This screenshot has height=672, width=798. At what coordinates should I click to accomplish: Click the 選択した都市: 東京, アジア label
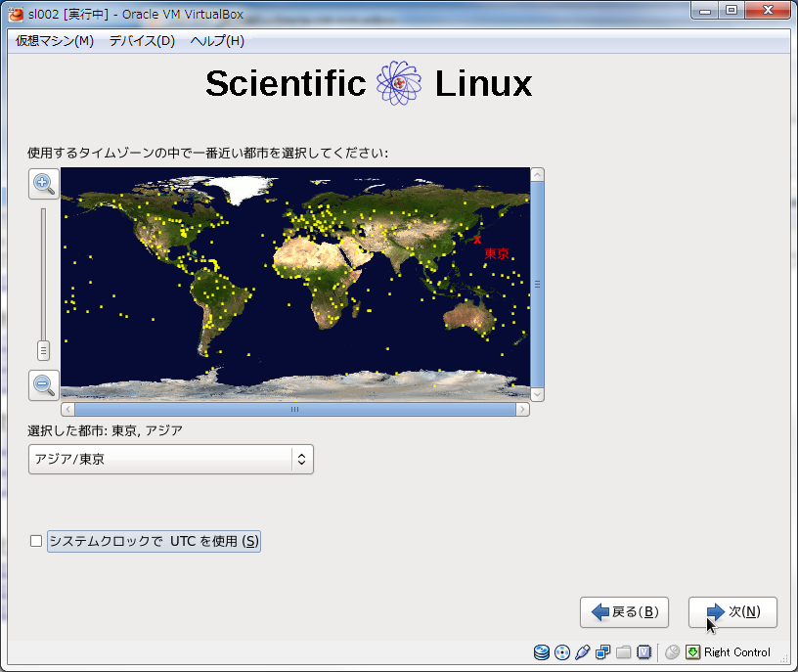[105, 430]
